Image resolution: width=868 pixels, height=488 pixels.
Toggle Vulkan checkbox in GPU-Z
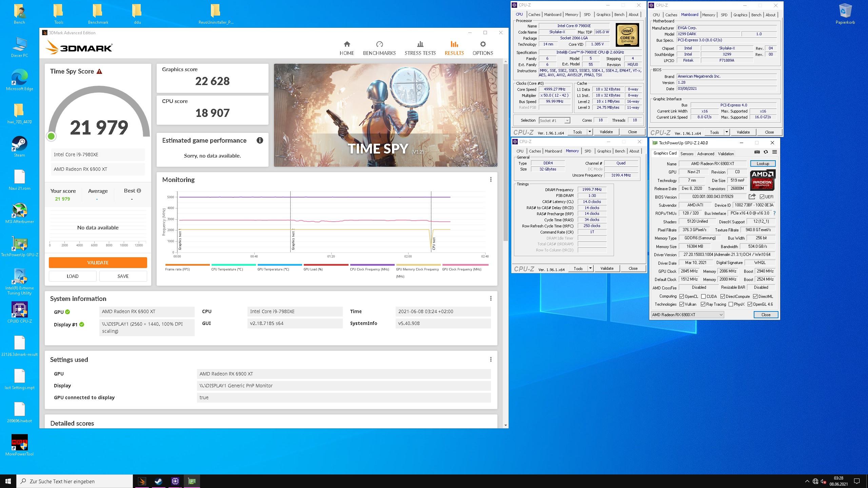click(682, 304)
